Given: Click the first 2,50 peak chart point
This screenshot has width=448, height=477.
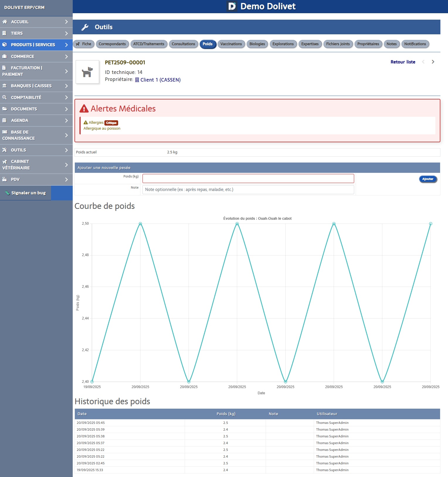Looking at the screenshot, I should [140, 224].
